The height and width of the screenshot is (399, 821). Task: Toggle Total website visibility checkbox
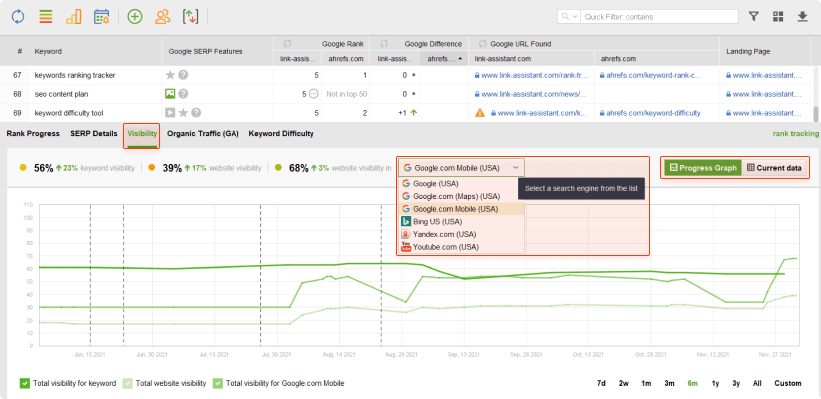pyautogui.click(x=127, y=383)
